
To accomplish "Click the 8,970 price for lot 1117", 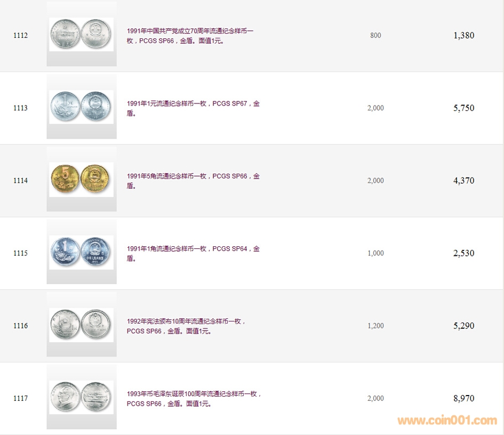I will coord(464,398).
